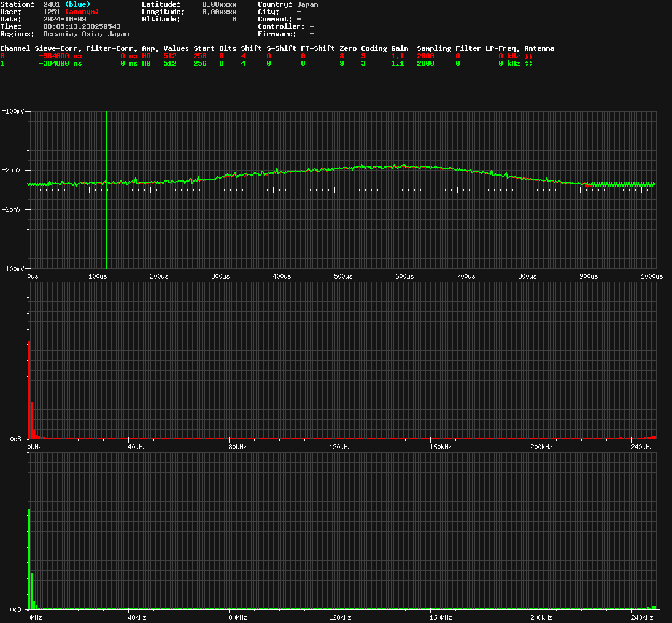The height and width of the screenshot is (623, 672).
Task: Click red channel 0 Sieve-Corr. value -384000 ns
Action: [60, 56]
